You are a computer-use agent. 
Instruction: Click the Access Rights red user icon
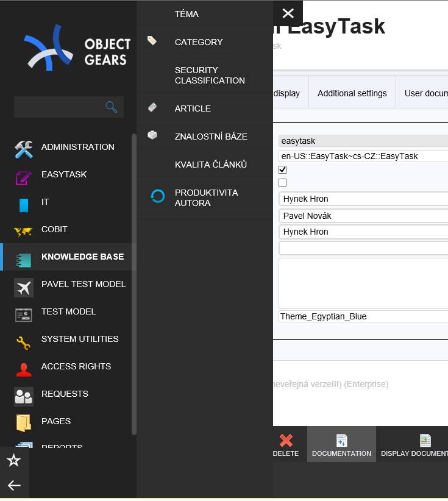(x=24, y=370)
